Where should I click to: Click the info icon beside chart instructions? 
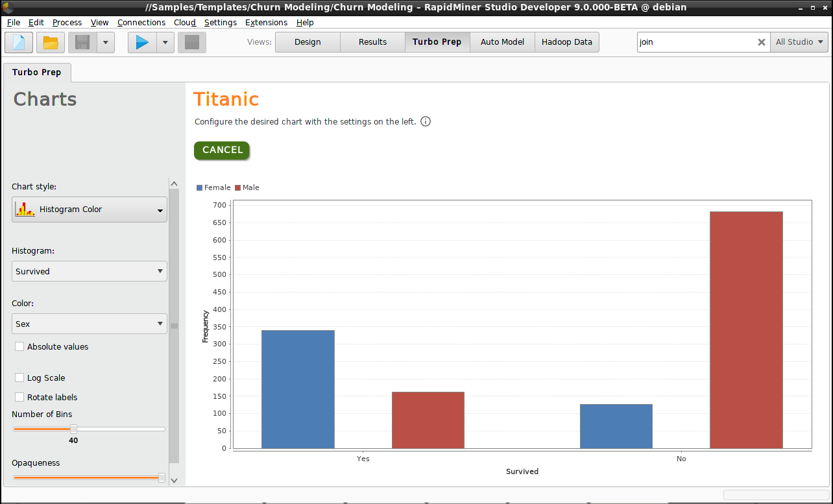point(426,121)
